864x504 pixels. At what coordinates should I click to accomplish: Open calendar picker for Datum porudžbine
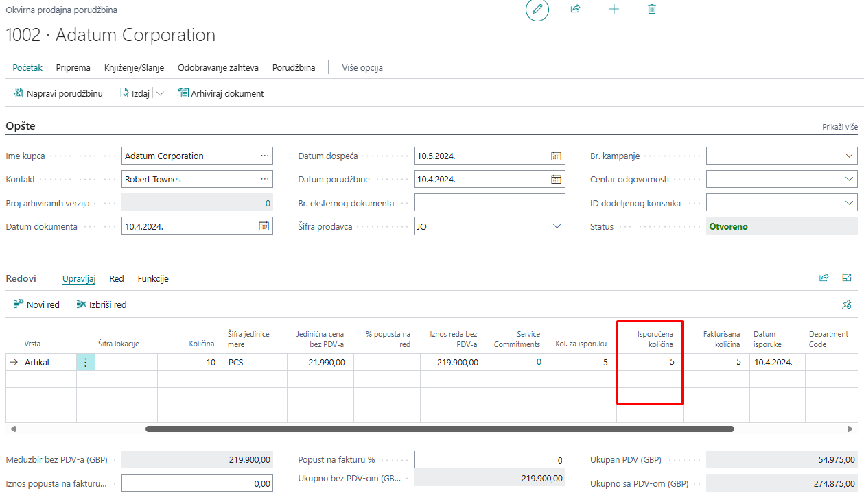click(556, 180)
